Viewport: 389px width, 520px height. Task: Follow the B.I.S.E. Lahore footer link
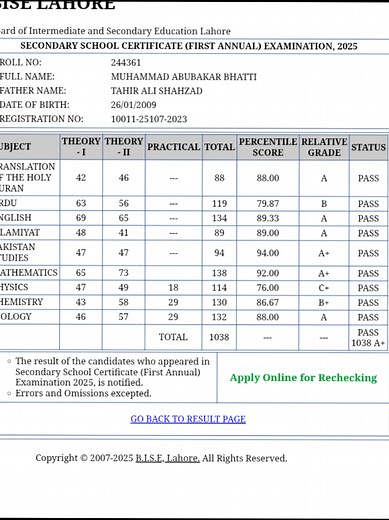pos(168,458)
